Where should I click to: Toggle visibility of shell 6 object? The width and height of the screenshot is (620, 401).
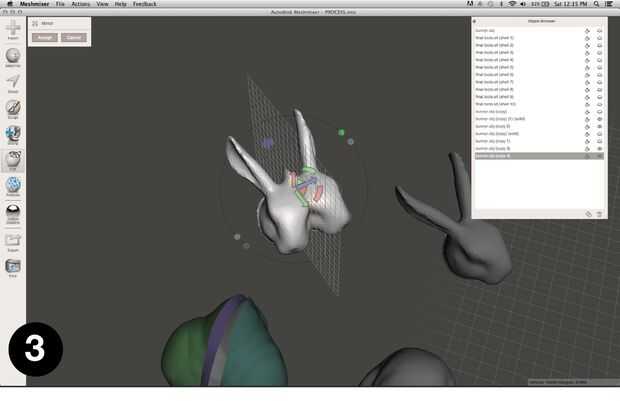(599, 75)
